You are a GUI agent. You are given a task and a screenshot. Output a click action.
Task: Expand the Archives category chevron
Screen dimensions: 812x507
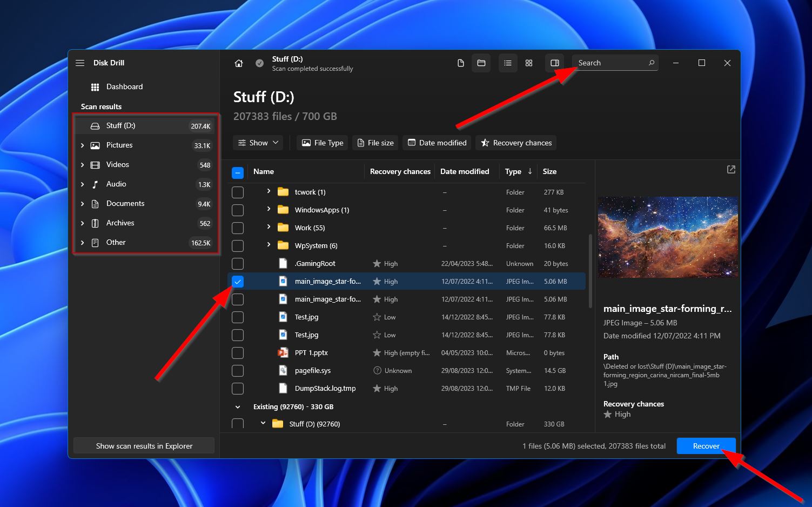pyautogui.click(x=82, y=223)
